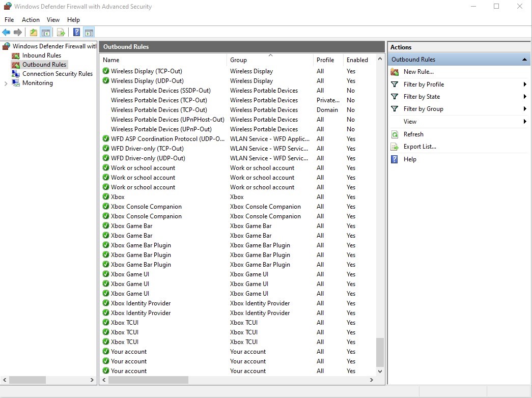Select Wireless Portable Devices (SSDP-Out) rule name
The width and height of the screenshot is (532, 398).
(161, 91)
